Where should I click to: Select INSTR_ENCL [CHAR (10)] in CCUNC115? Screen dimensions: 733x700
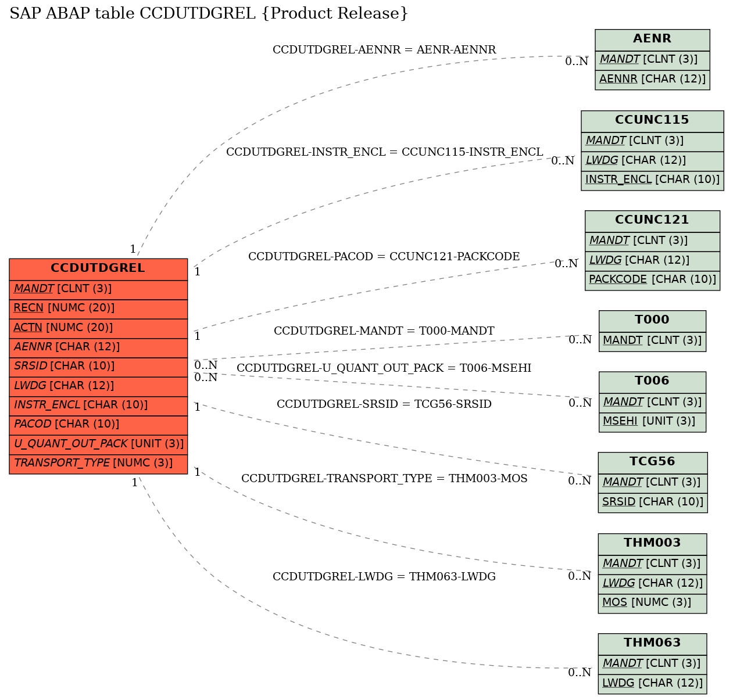click(652, 180)
